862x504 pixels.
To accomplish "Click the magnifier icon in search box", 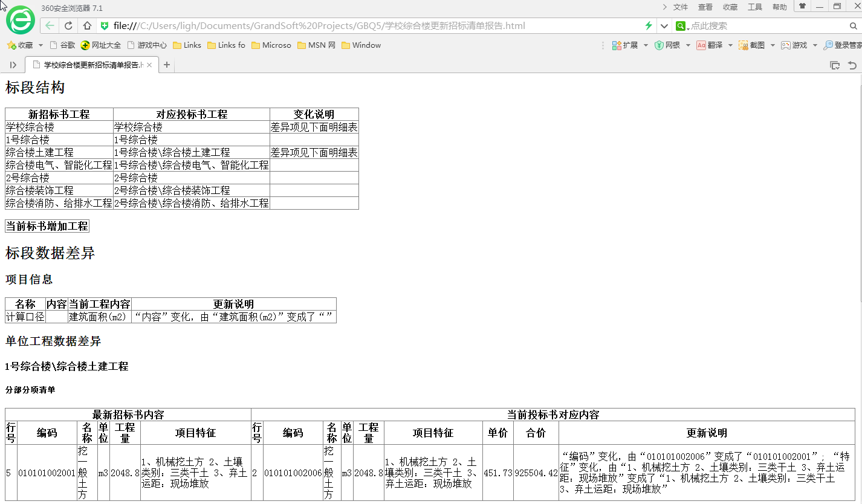I will 854,26.
